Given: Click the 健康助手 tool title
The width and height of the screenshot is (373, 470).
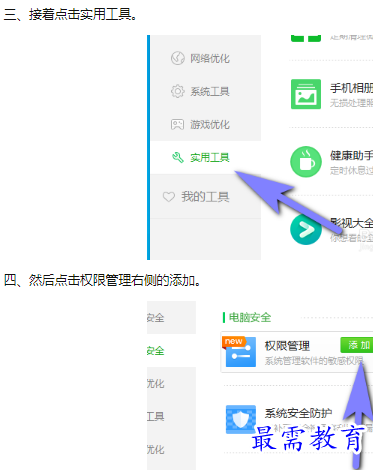Looking at the screenshot, I should point(351,155).
